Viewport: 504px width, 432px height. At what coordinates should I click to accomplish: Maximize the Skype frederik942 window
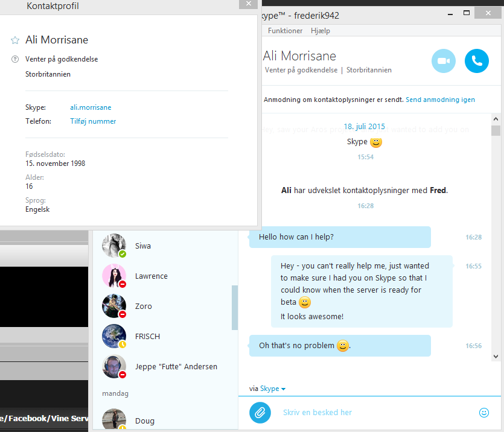pos(467,13)
